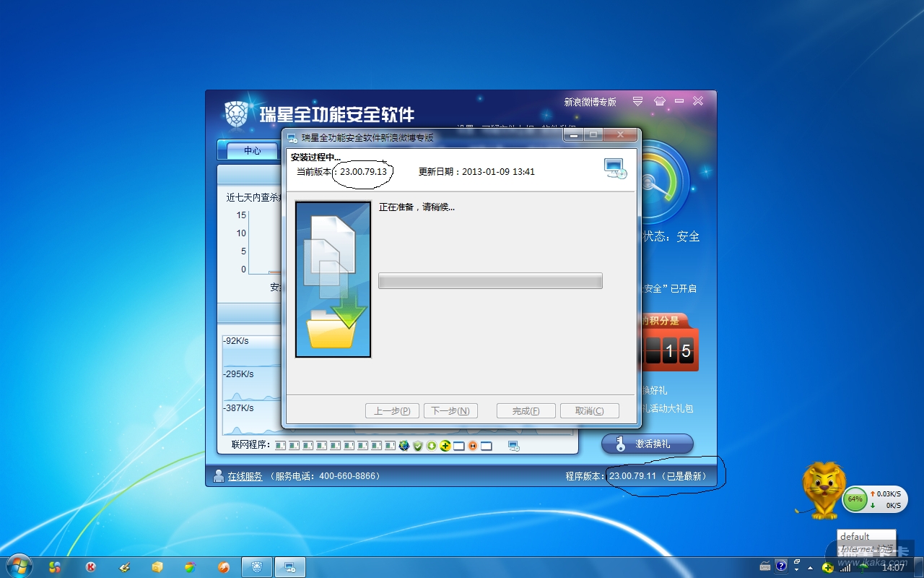The height and width of the screenshot is (578, 924).
Task: Click the yellow box taskbar icon
Action: [157, 567]
